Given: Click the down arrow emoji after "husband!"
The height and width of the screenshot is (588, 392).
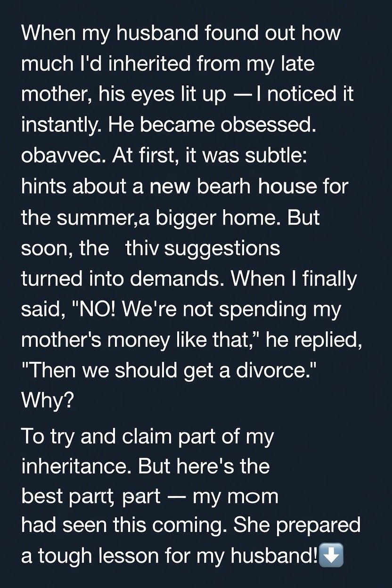Looking at the screenshot, I should coord(331,556).
